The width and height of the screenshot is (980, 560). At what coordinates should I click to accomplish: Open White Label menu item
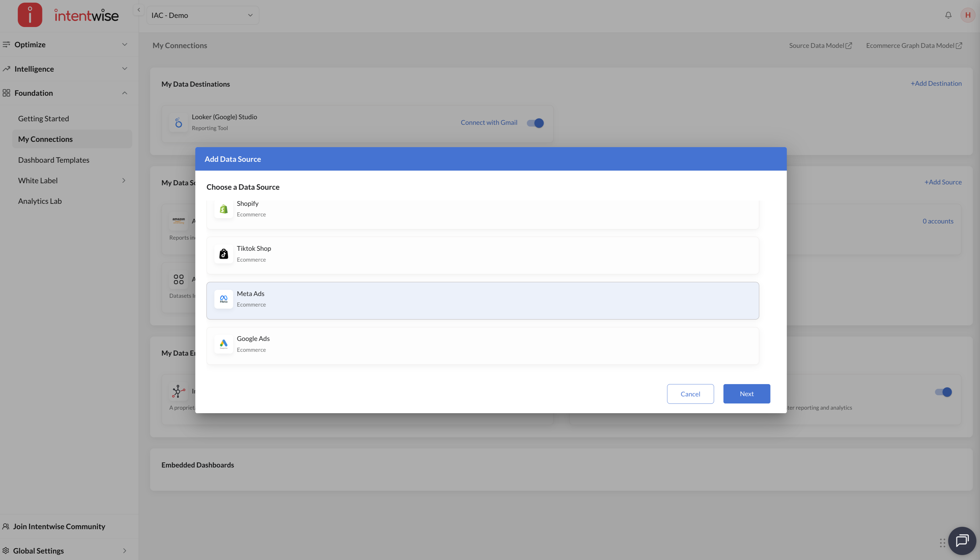(38, 180)
